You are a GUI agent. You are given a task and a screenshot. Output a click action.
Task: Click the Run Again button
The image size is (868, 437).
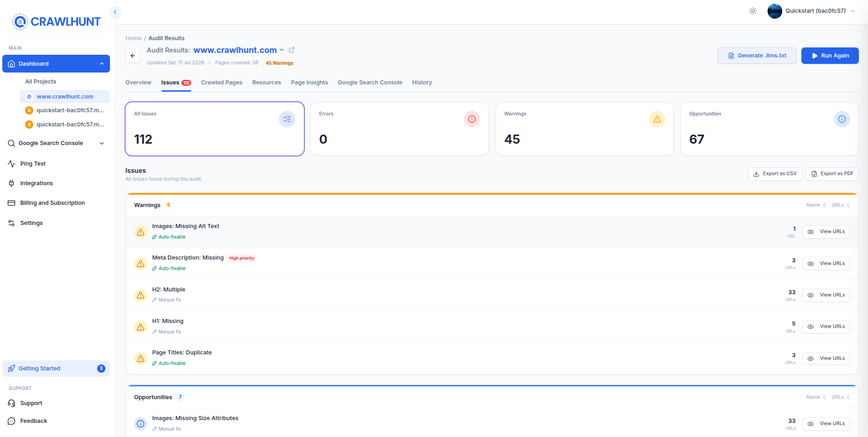click(830, 56)
